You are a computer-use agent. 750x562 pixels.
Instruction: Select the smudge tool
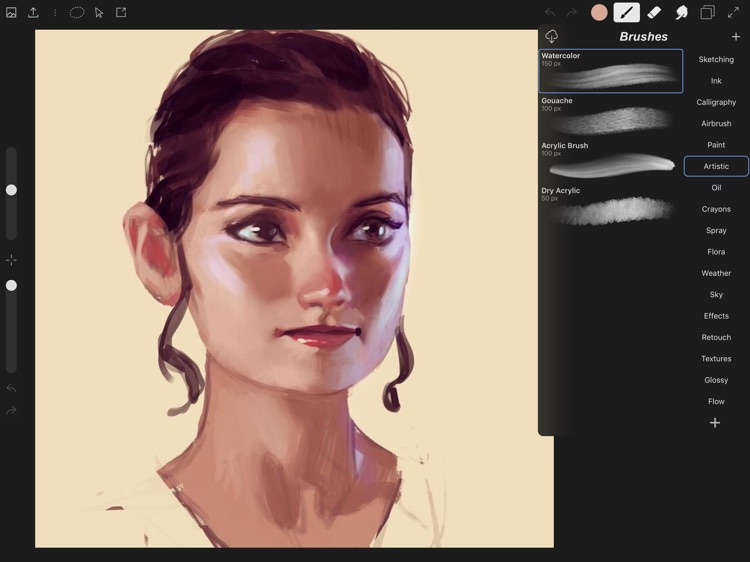(x=681, y=12)
